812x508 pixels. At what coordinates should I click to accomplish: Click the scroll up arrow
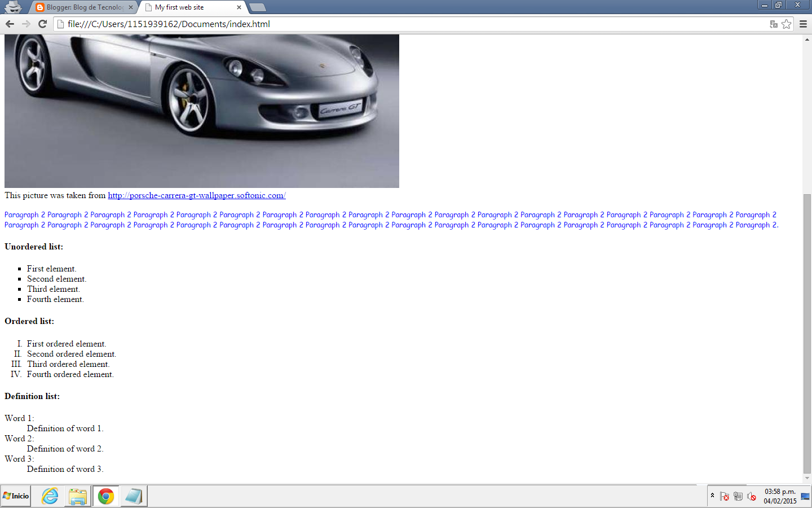[807, 40]
